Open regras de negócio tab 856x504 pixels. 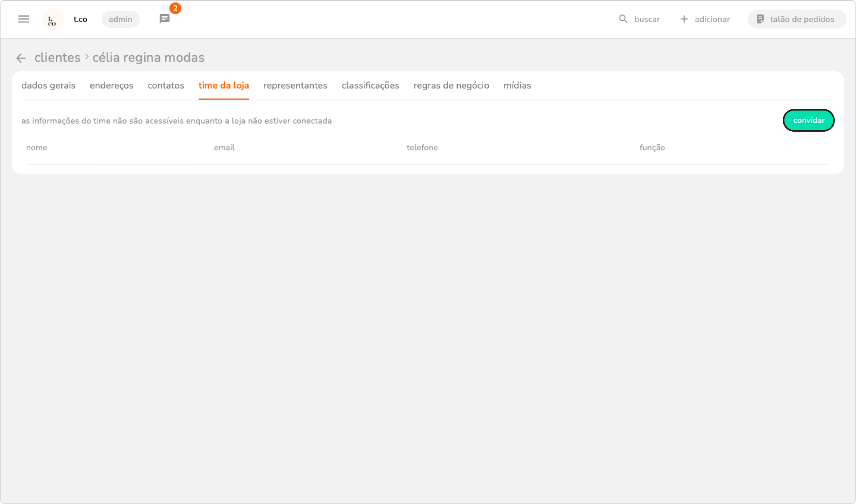click(x=451, y=85)
